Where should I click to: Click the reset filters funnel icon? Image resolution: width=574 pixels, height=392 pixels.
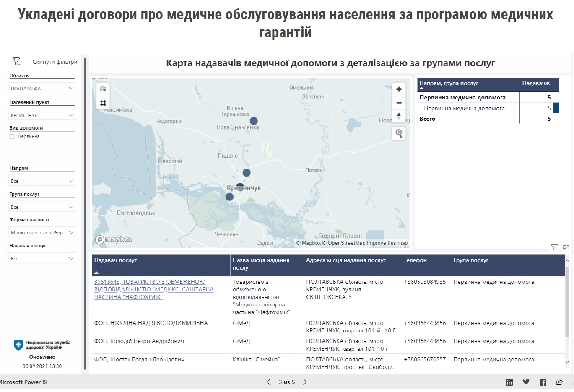(16, 62)
